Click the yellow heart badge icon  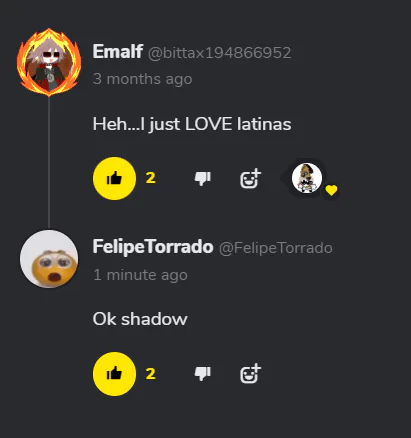(331, 190)
